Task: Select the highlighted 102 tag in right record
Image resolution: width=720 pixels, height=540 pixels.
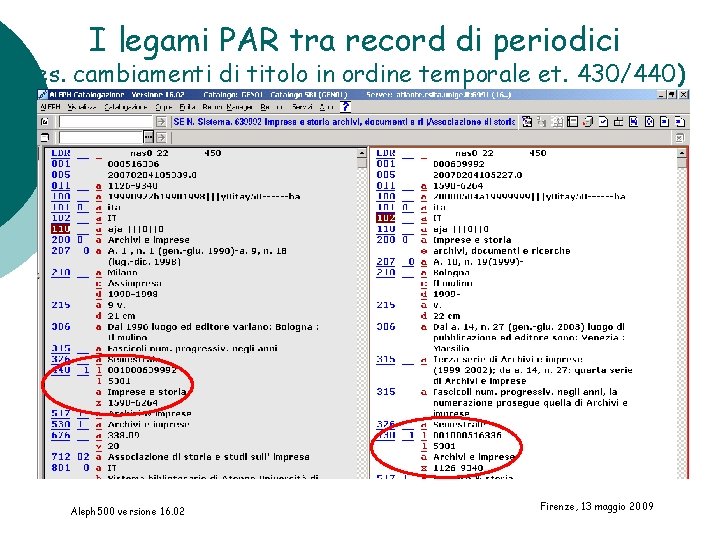Action: (x=386, y=218)
